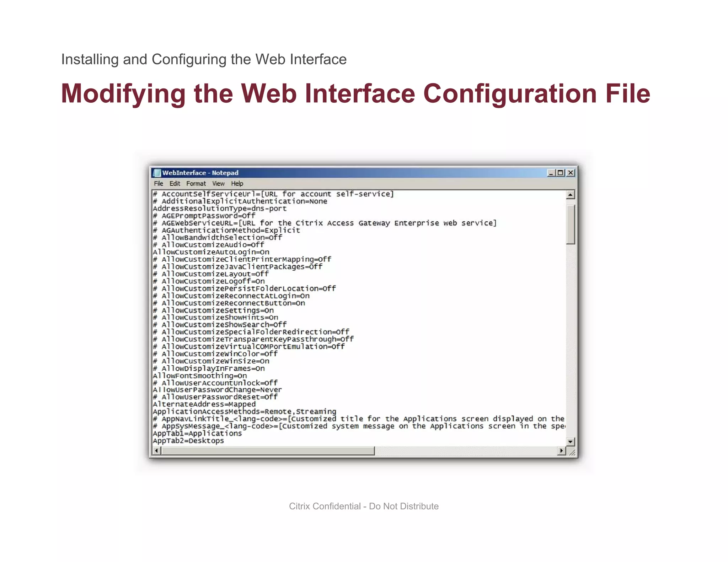
Task: Open the Help menu
Action: pos(237,184)
